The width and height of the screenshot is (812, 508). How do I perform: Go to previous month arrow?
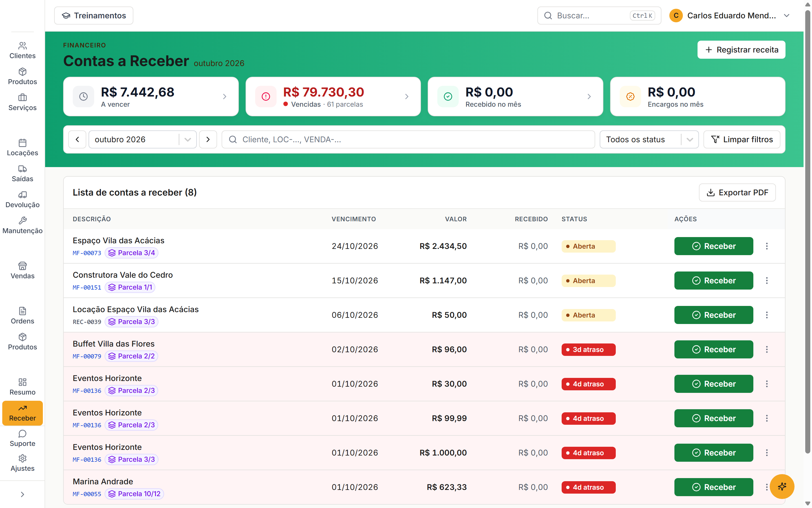pyautogui.click(x=77, y=139)
